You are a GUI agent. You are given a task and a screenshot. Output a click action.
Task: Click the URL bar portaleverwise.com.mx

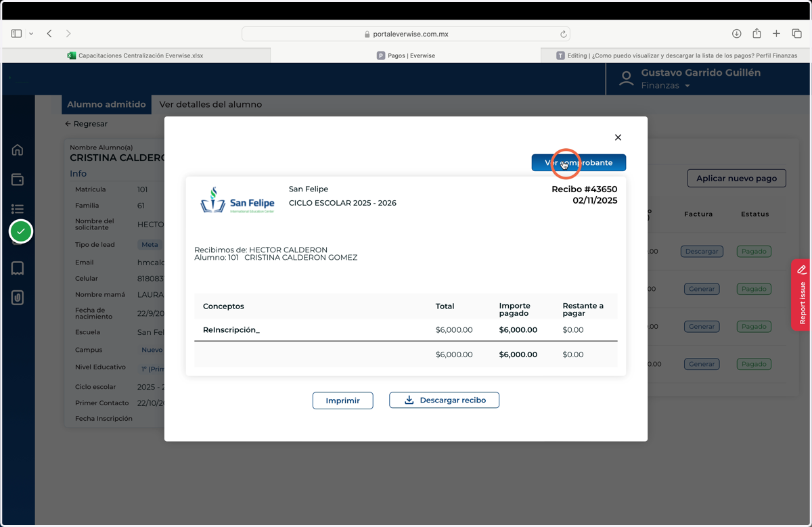405,34
